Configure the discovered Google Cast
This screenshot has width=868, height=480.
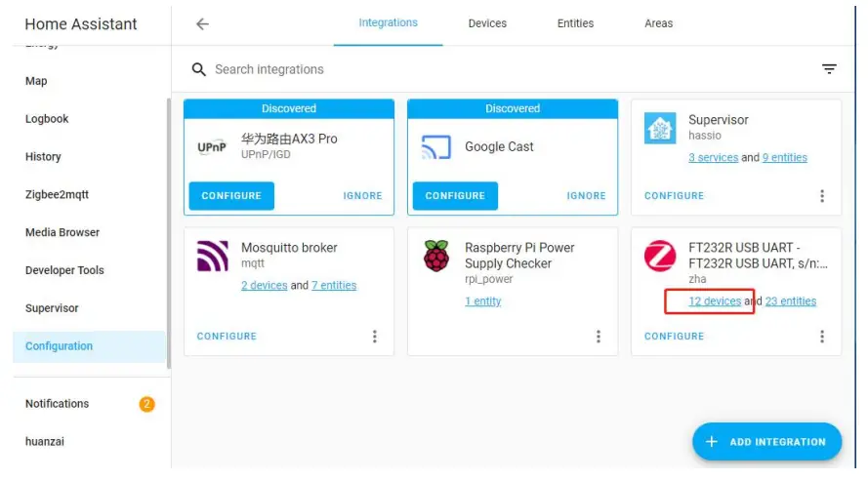coord(455,196)
